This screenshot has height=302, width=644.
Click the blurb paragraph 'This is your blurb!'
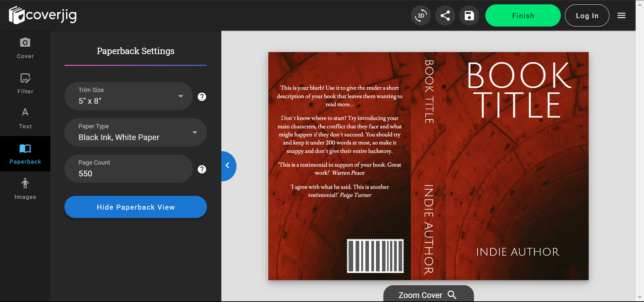point(339,96)
